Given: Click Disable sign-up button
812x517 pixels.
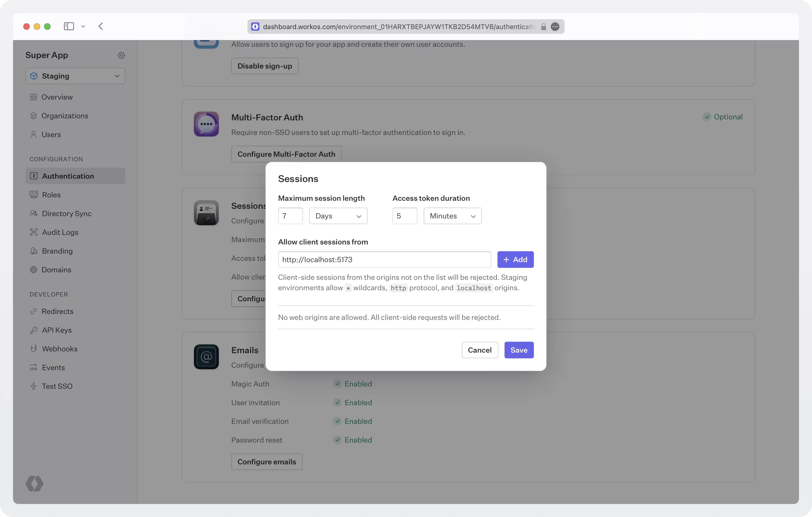Looking at the screenshot, I should coord(265,66).
